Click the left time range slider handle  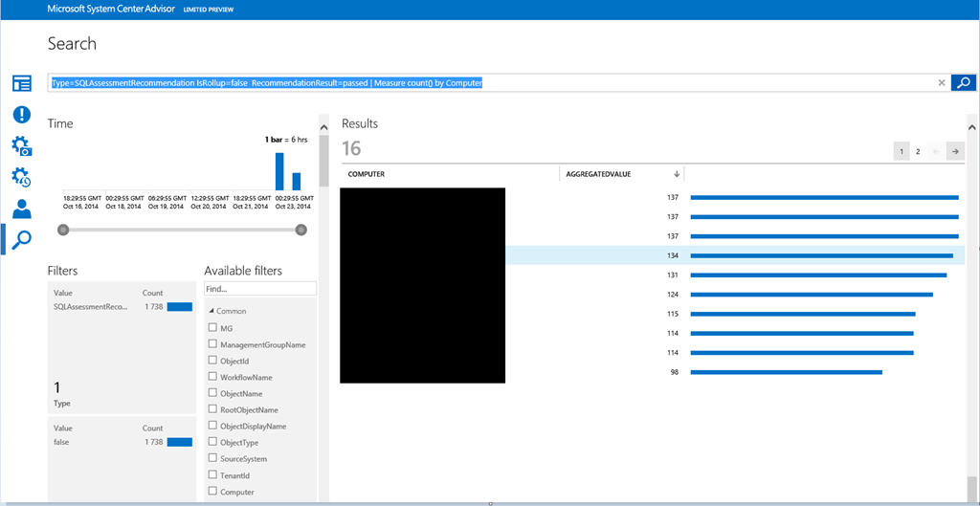[x=63, y=230]
